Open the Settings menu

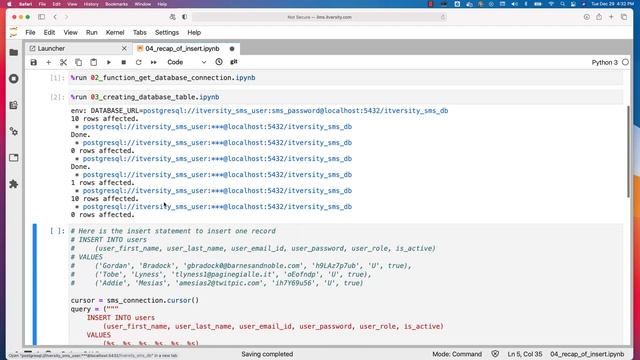click(x=167, y=32)
